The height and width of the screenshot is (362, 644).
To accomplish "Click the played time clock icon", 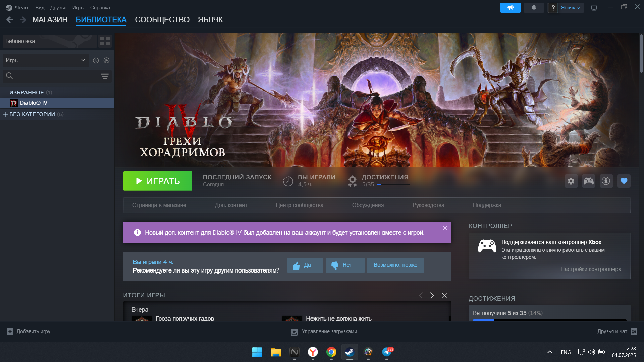I will pyautogui.click(x=288, y=181).
